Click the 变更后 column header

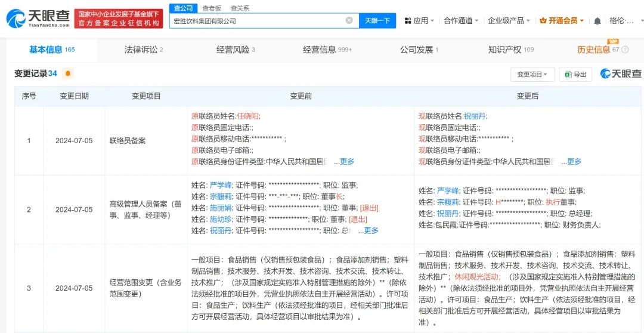click(527, 97)
